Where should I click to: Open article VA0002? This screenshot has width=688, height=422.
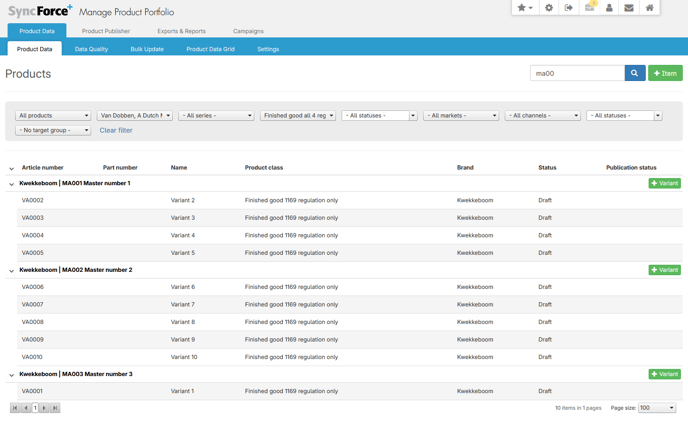click(32, 200)
